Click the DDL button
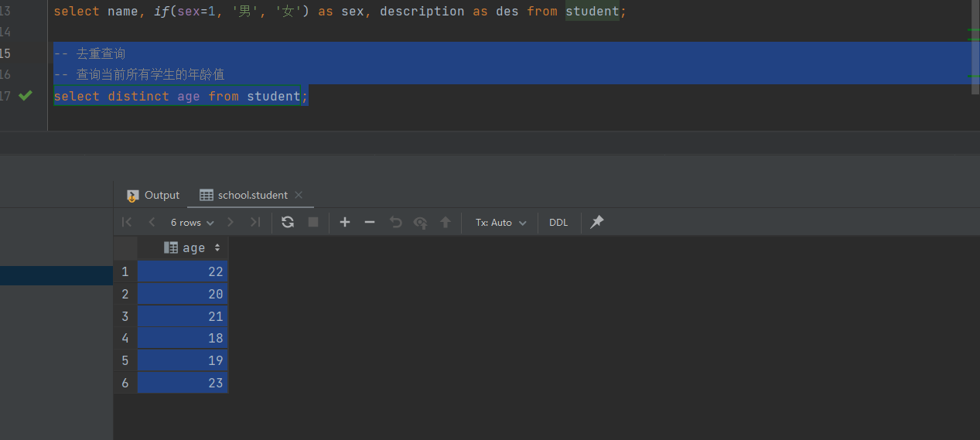The width and height of the screenshot is (980, 440). point(558,222)
